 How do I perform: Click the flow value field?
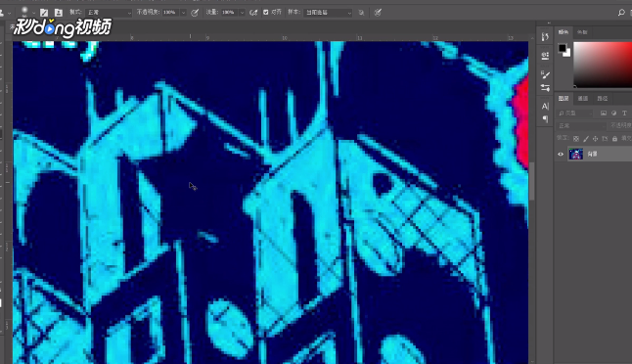229,13
